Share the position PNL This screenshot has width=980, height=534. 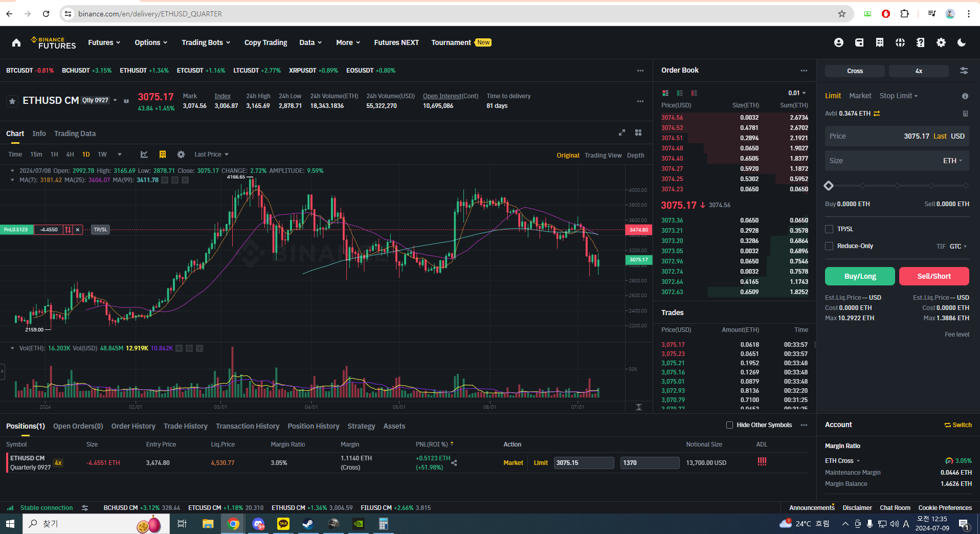click(x=454, y=463)
